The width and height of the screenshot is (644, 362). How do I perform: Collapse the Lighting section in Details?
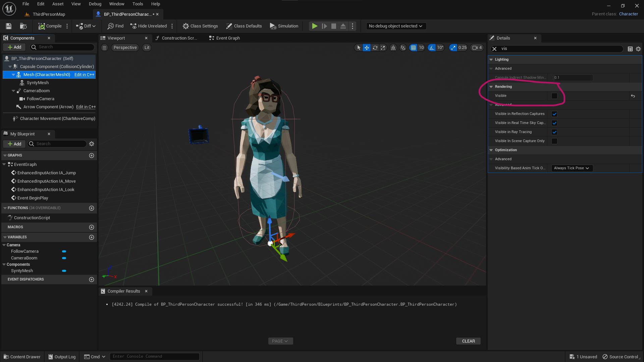tap(491, 60)
